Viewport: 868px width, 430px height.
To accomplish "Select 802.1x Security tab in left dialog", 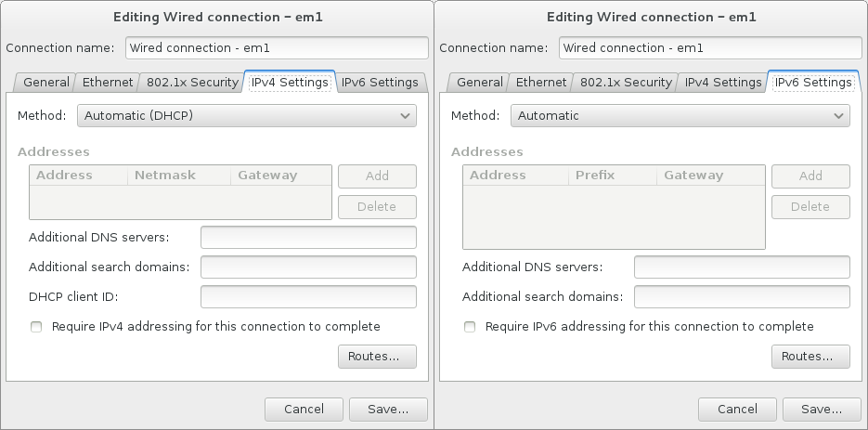I will pos(192,83).
